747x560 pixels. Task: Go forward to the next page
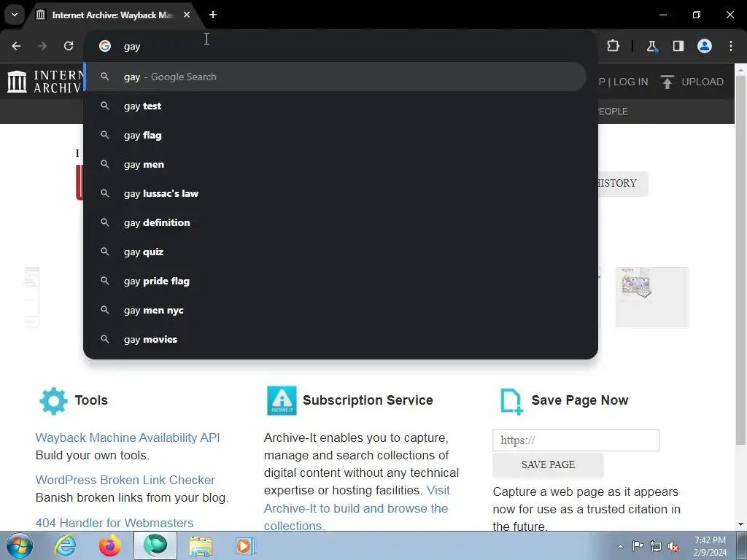[42, 46]
